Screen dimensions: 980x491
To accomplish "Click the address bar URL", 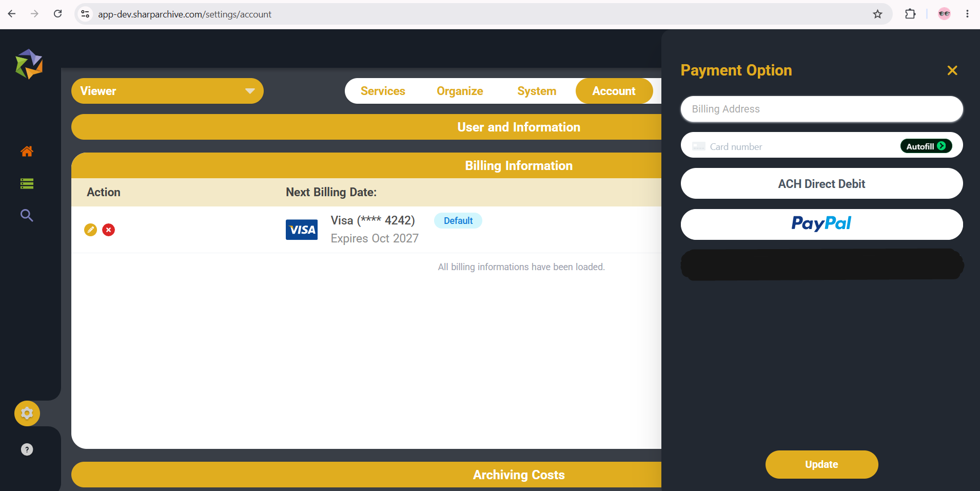I will coord(185,14).
